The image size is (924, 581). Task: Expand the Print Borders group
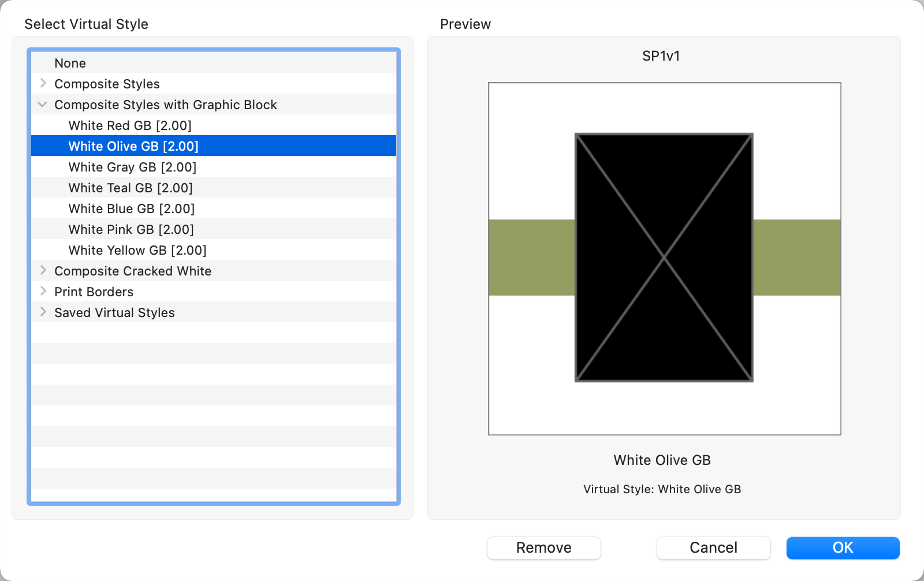coord(43,292)
